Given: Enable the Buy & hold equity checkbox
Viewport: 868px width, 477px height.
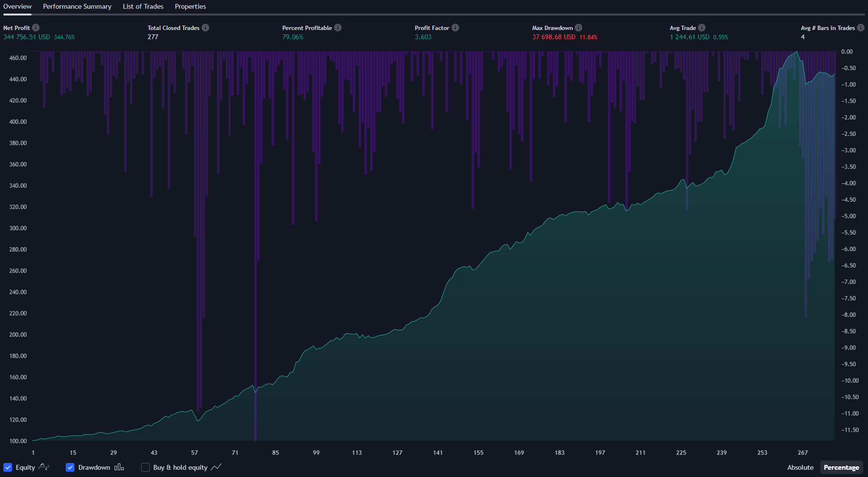Looking at the screenshot, I should [x=145, y=467].
